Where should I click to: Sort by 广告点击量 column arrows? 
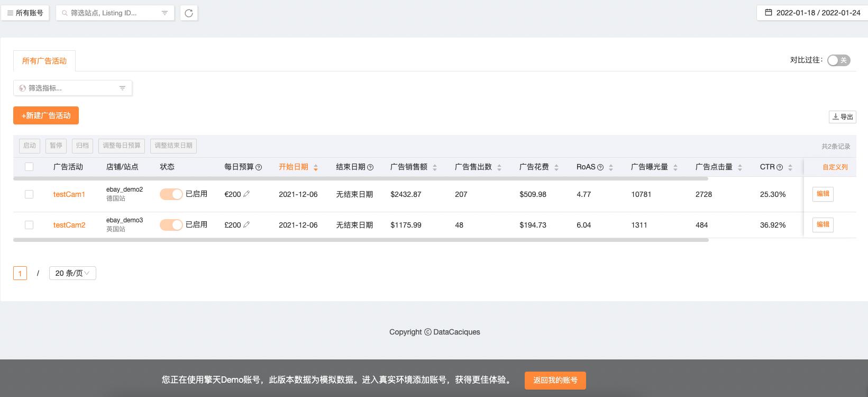[740, 167]
